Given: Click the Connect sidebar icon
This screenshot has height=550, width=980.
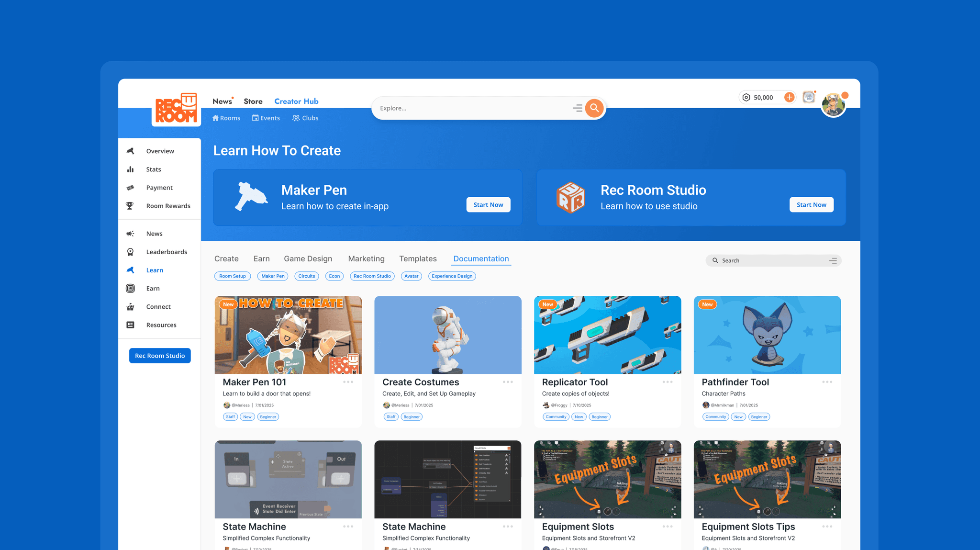Looking at the screenshot, I should 130,307.
